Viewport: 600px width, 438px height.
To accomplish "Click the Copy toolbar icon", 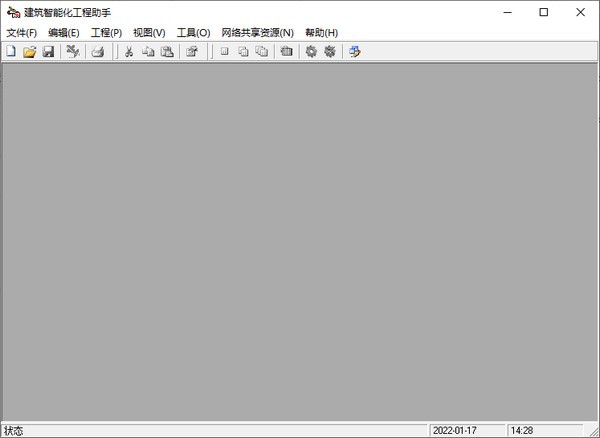I will pos(148,51).
